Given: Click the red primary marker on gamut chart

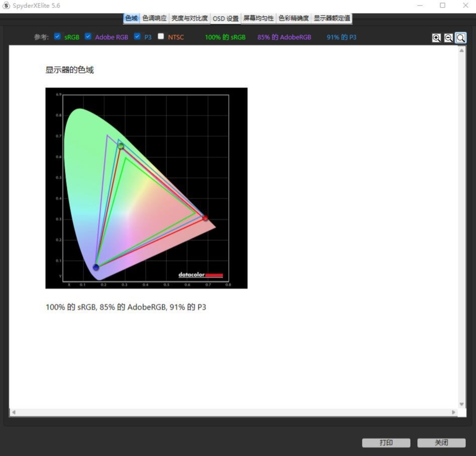Looking at the screenshot, I should tap(205, 218).
